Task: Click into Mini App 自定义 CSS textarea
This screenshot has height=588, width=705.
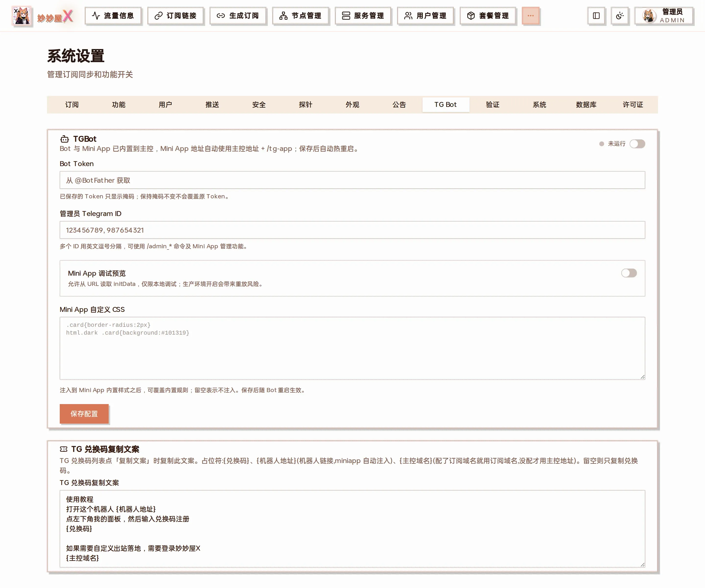Action: click(352, 349)
